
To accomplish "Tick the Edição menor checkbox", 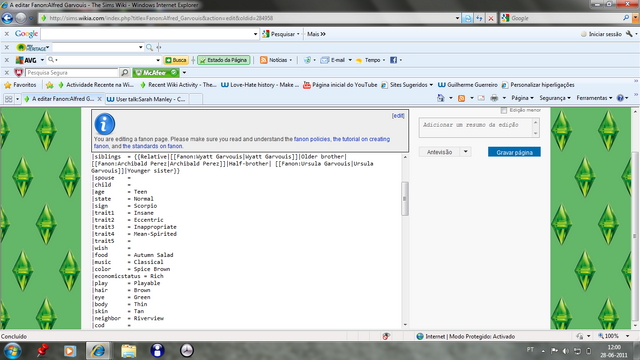I will (504, 110).
